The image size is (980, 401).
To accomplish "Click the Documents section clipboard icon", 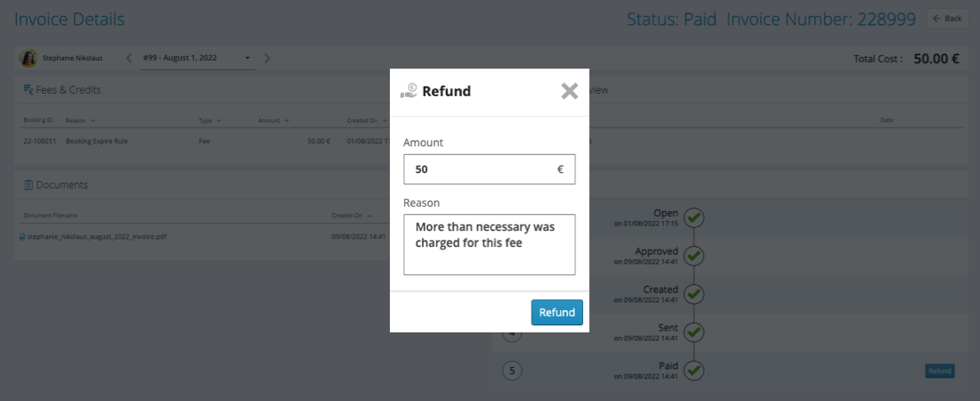I will 28,184.
